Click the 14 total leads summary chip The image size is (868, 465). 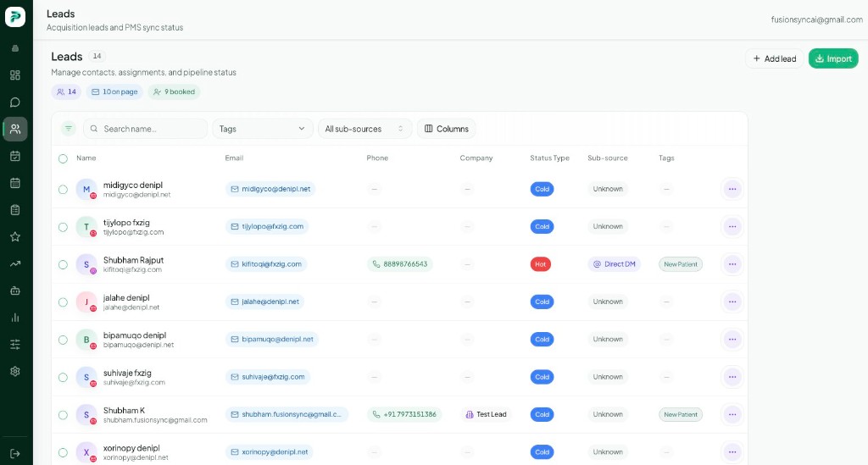coord(66,91)
